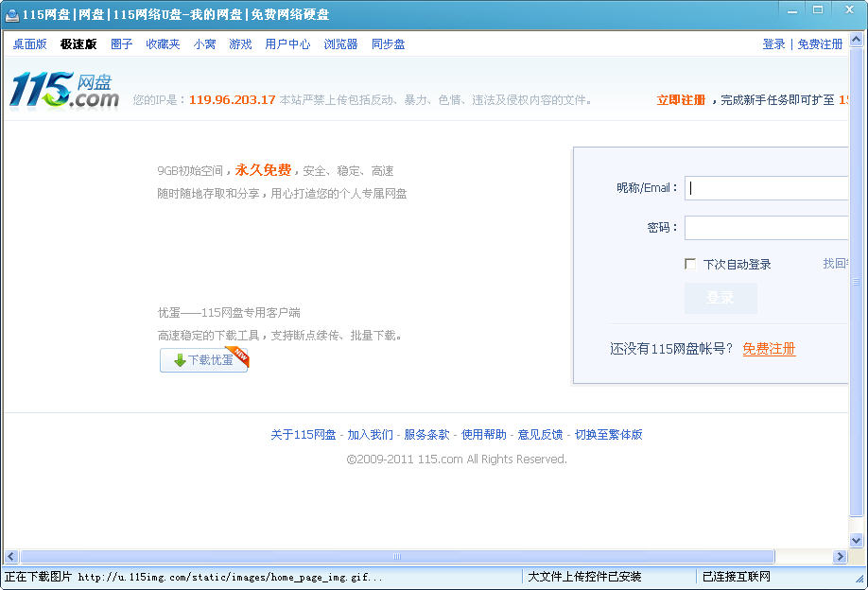Enable 下次自动登录 checkbox
The height and width of the screenshot is (590, 868).
coord(690,264)
